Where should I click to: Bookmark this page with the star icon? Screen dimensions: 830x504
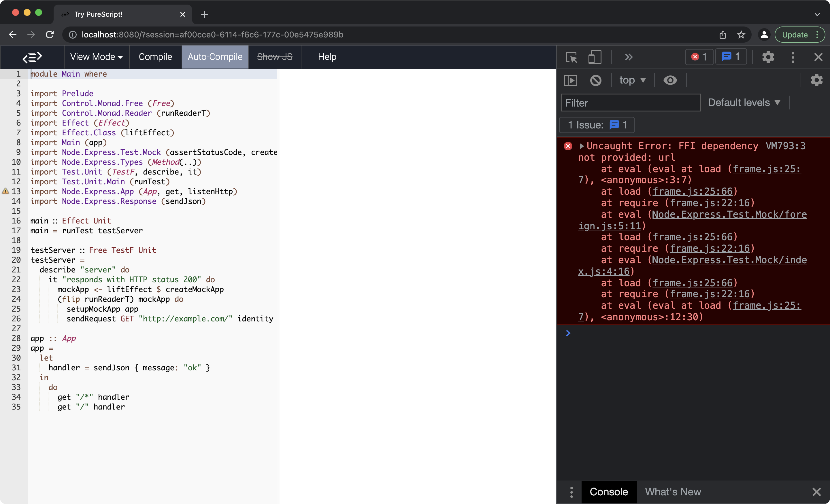coord(741,35)
